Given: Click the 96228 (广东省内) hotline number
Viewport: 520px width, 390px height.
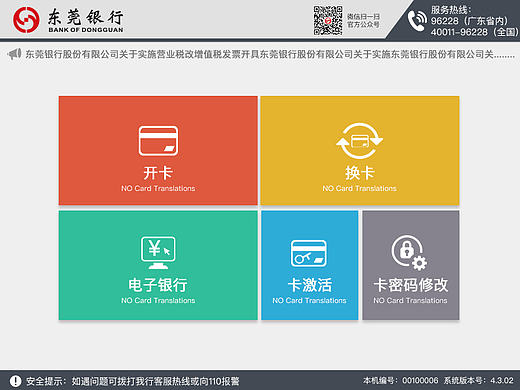Looking at the screenshot, I should (x=469, y=21).
